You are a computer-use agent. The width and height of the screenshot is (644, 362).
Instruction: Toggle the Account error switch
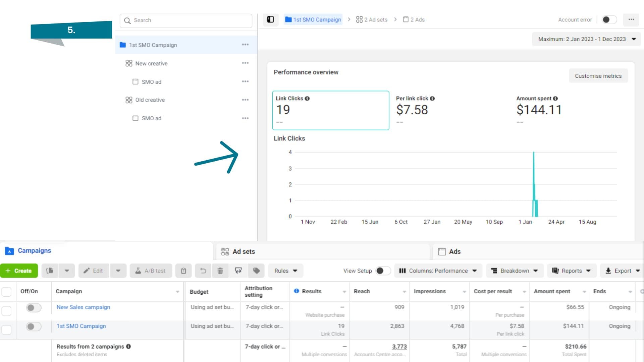[609, 19]
